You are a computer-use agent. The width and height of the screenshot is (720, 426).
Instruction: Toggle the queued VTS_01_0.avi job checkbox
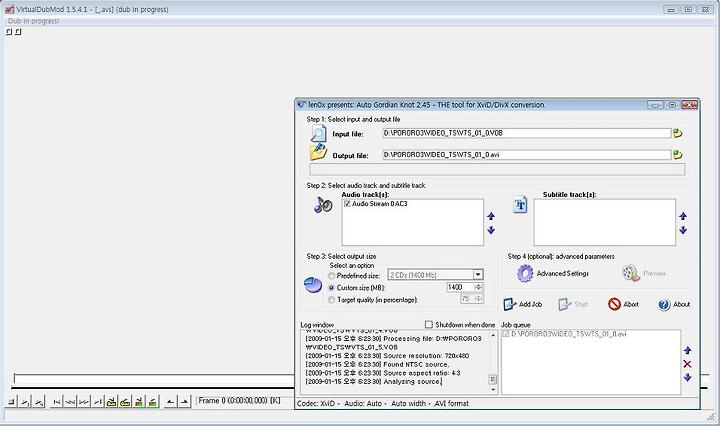click(506, 334)
